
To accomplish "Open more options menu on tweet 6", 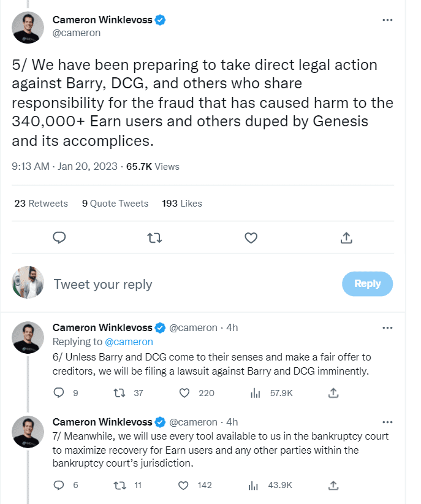I will (x=387, y=327).
